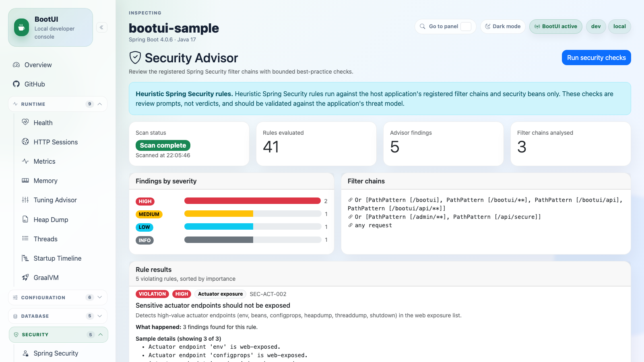Collapse the sidebar with double-chevron button

click(x=102, y=27)
